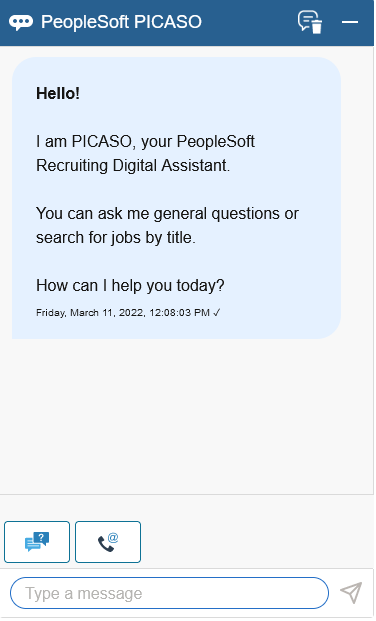Click the delivered checkmark beside the timestamp

point(216,312)
